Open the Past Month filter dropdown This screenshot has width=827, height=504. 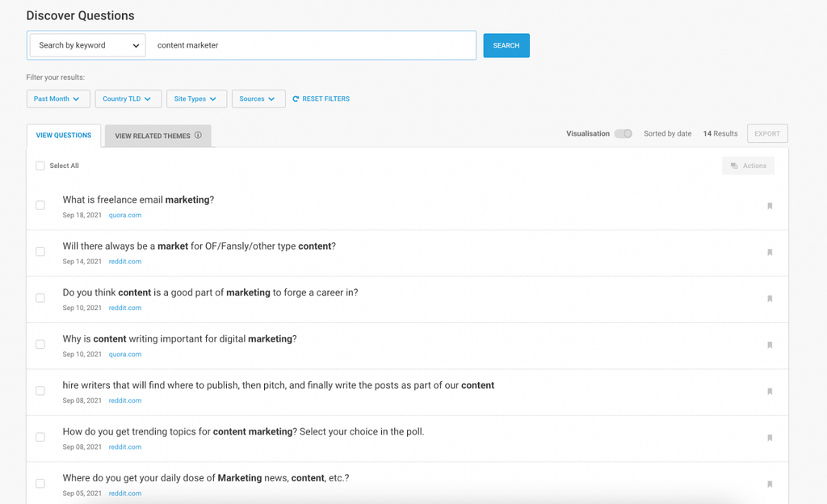point(57,99)
